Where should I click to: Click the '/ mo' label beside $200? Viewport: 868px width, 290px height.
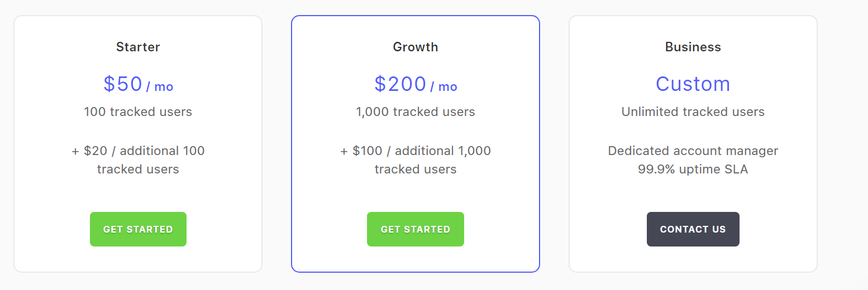[443, 87]
